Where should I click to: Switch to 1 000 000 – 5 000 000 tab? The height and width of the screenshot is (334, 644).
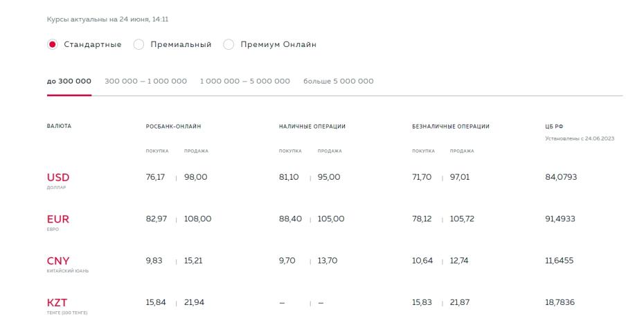click(x=244, y=81)
